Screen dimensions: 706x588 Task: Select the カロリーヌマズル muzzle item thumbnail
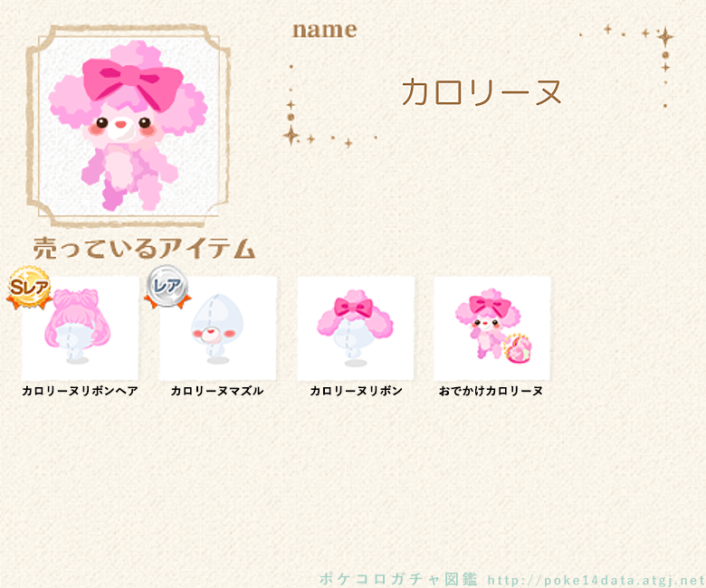[218, 328]
